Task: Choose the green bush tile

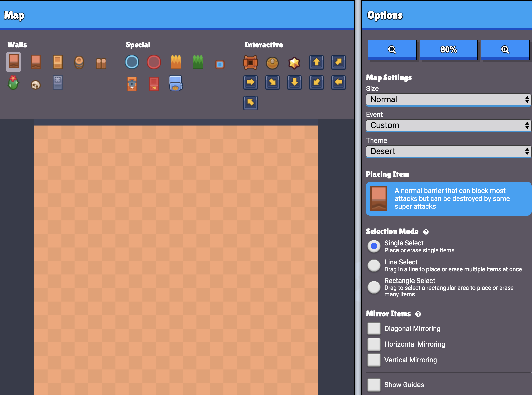Action: pyautogui.click(x=198, y=62)
